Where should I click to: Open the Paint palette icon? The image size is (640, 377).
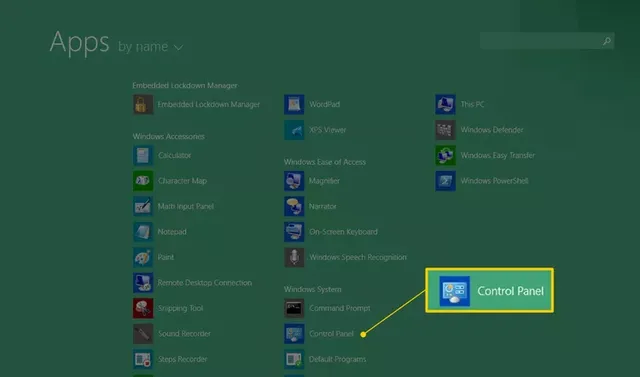pos(143,257)
